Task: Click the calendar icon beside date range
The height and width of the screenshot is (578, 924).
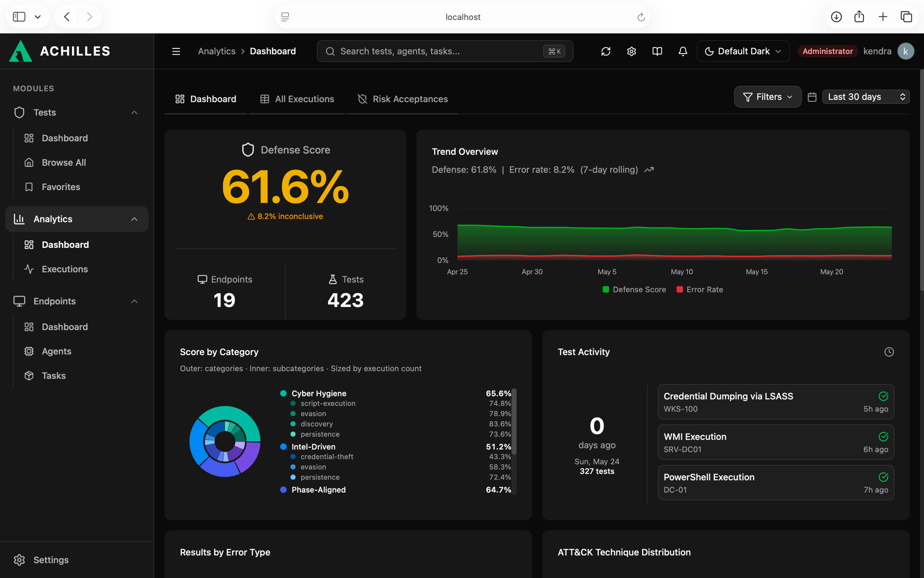Action: coord(812,97)
